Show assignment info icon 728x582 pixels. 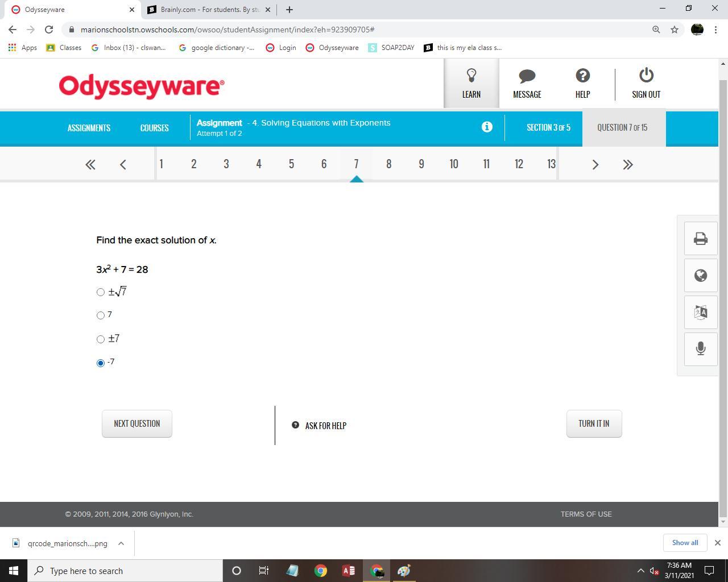487,127
